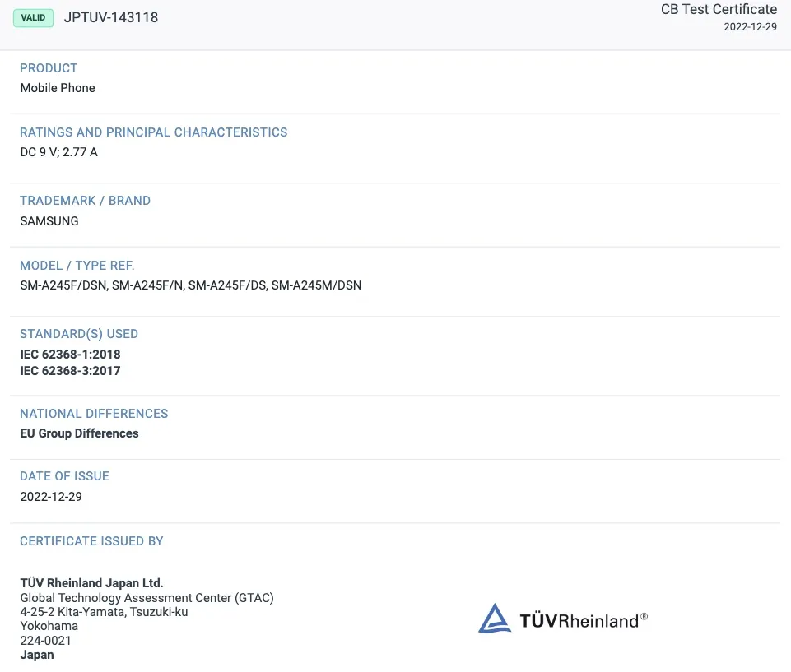Collapse the CERTIFICATE ISSUED BY section
The height and width of the screenshot is (672, 791).
click(91, 540)
